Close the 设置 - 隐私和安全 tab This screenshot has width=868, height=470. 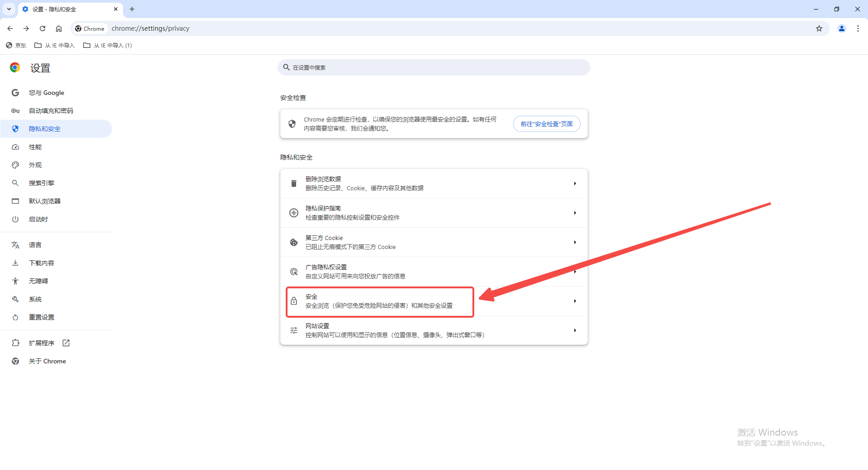coord(116,9)
